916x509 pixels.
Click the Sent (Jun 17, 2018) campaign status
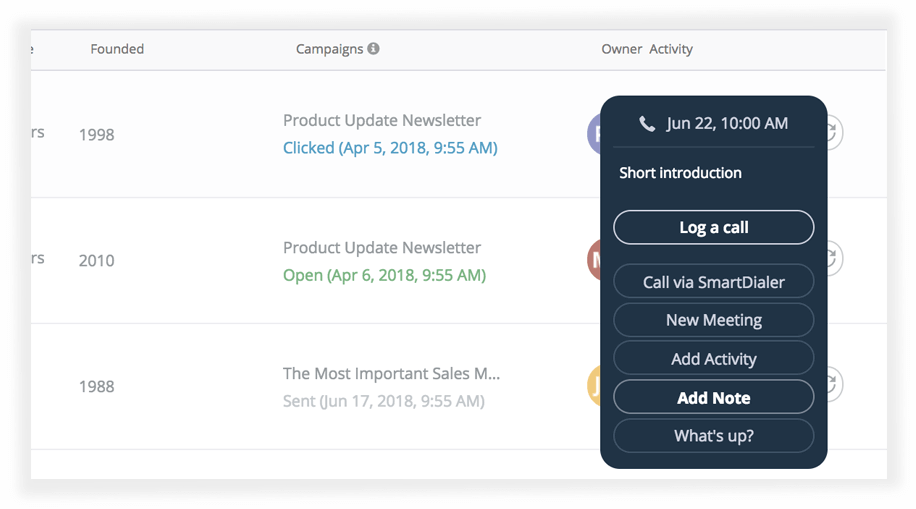(x=384, y=401)
